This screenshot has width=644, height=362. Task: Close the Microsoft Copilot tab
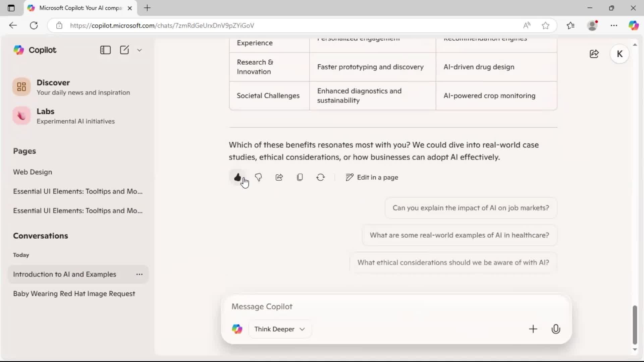point(130,8)
